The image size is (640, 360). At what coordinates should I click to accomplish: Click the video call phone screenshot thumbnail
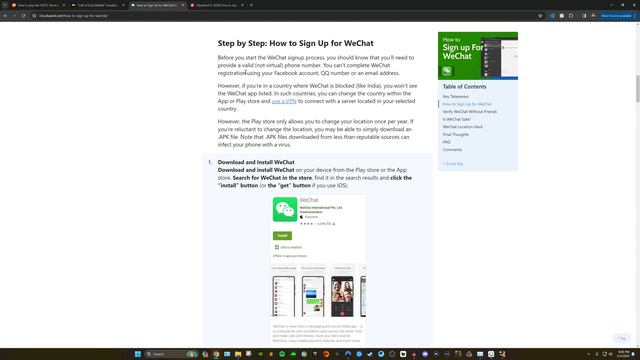342,296
